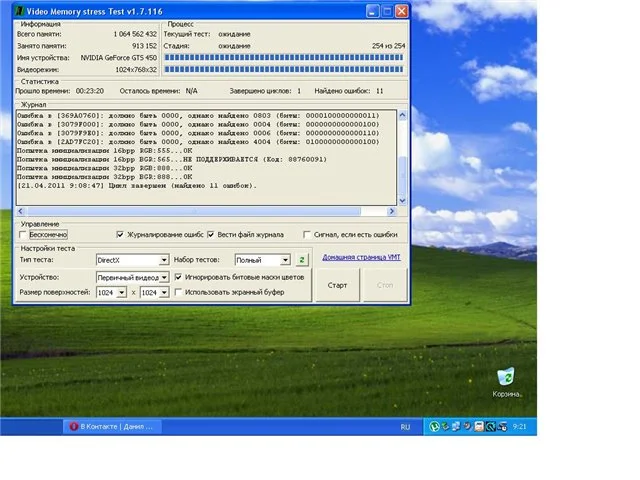Enable the Бесконечно checkbox
Image resolution: width=640 pixels, height=480 pixels.
pyautogui.click(x=23, y=234)
